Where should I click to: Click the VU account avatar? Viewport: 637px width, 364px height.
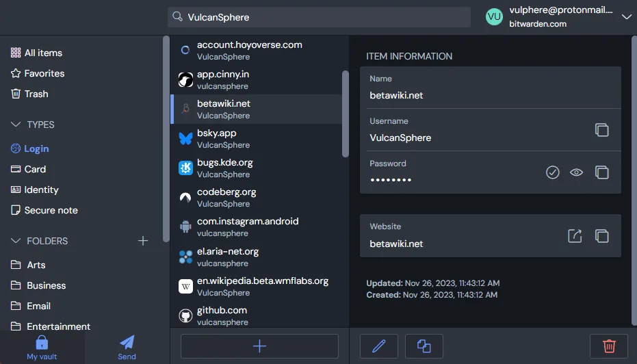(494, 16)
